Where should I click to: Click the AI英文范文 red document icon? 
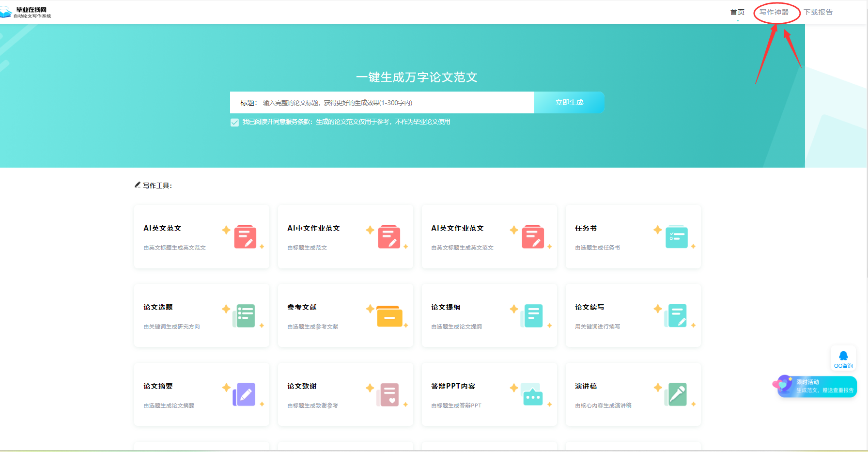pyautogui.click(x=245, y=237)
